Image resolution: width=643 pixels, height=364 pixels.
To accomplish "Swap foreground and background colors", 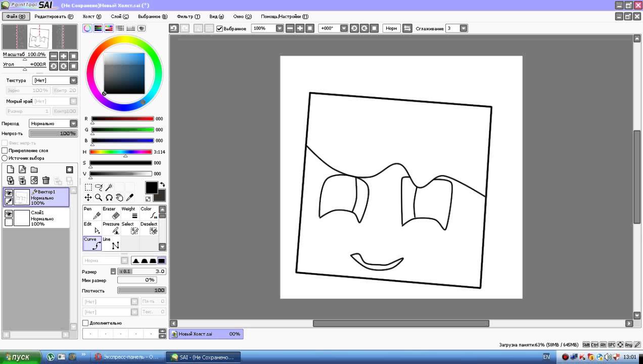I will tap(162, 185).
